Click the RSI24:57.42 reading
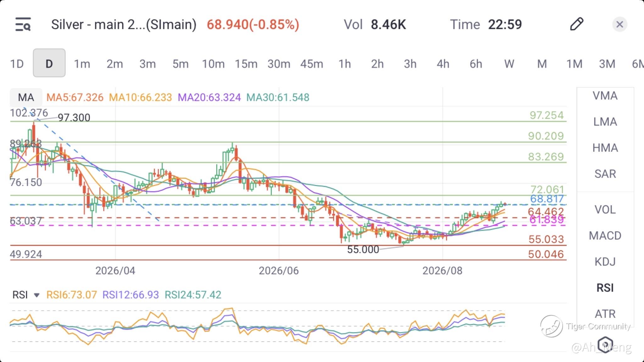The height and width of the screenshot is (362, 644). coord(193,295)
